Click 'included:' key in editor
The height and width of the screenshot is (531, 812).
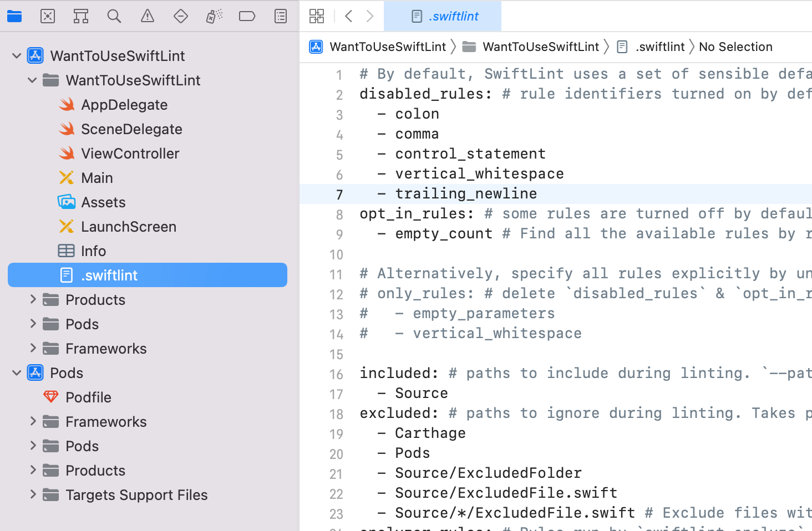(399, 373)
